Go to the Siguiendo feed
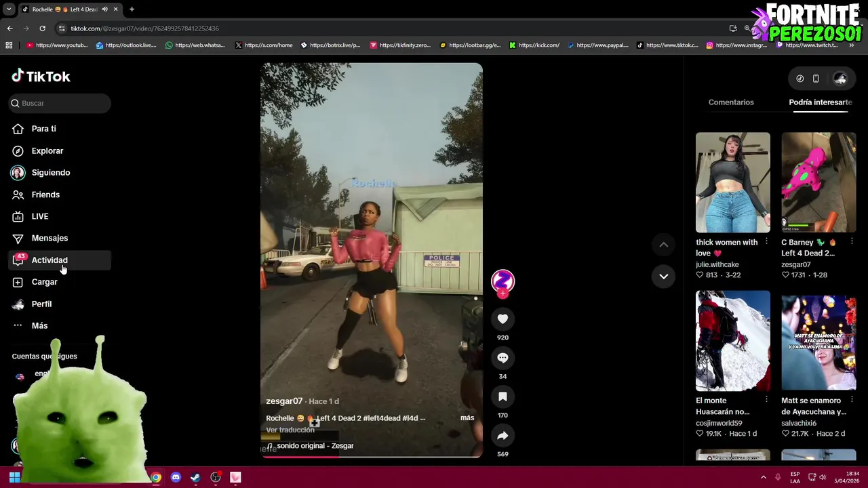 (x=50, y=172)
